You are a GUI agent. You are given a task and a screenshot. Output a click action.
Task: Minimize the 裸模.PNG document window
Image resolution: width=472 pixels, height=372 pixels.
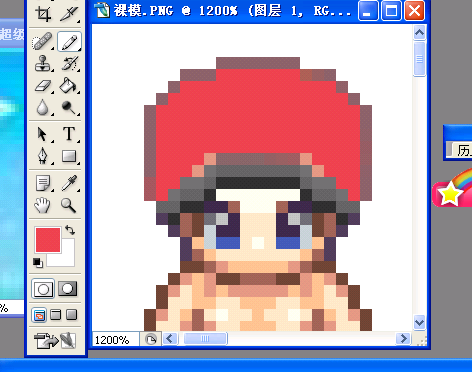[x=368, y=11]
